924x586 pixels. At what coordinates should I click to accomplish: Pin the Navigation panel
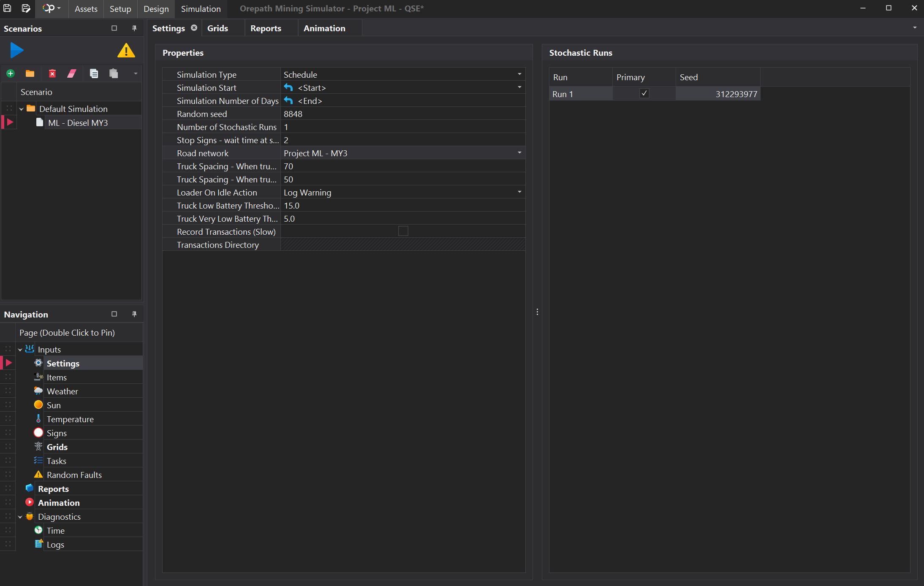(x=134, y=314)
